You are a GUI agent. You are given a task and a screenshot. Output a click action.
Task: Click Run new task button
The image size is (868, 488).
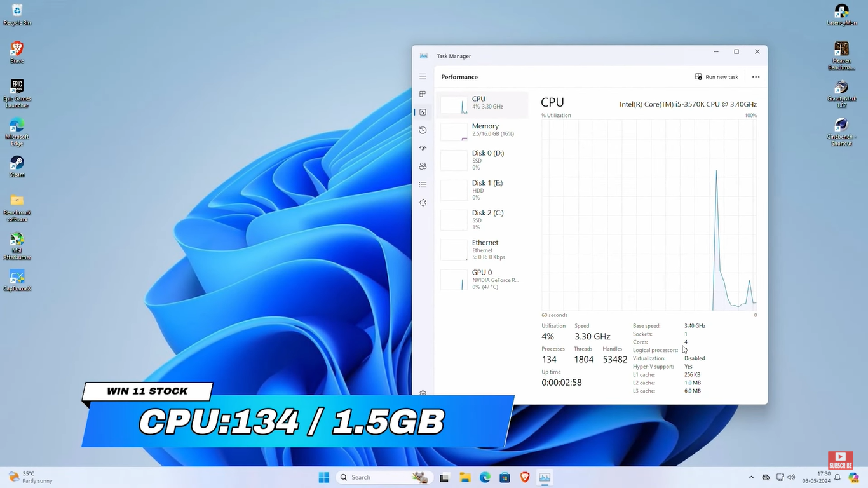click(x=717, y=77)
